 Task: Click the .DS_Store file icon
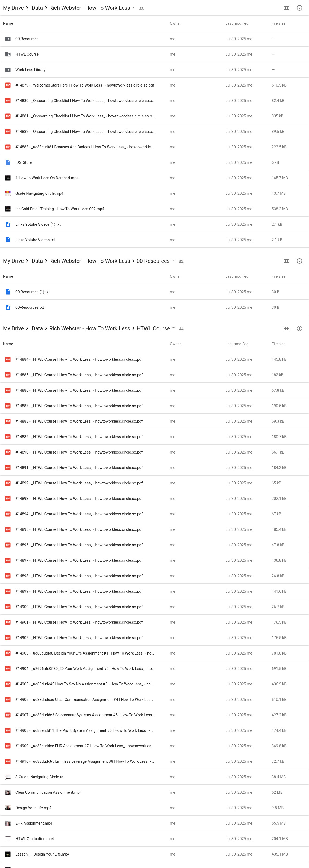coord(8,162)
